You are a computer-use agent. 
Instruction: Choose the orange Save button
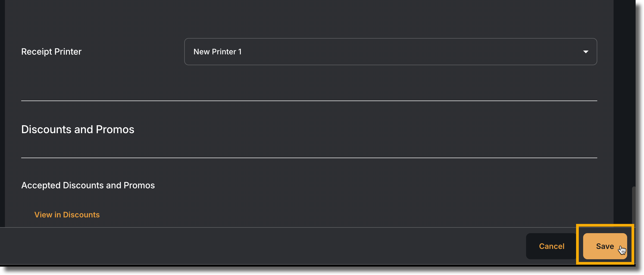pos(605,246)
